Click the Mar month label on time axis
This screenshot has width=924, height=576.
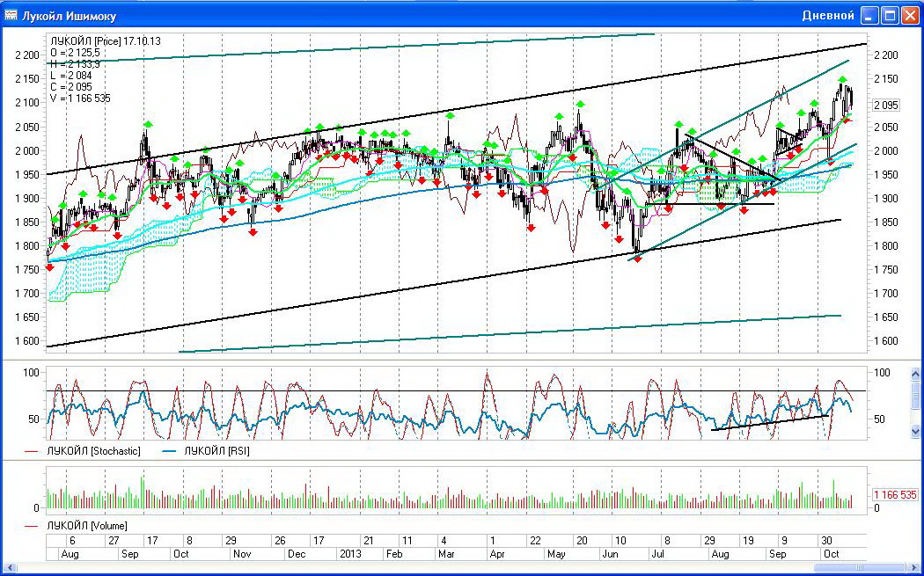(446, 554)
